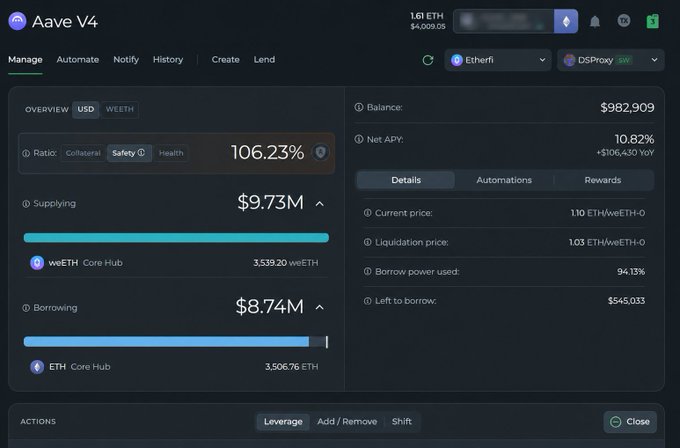Collapse the Borrowing section chevron

click(320, 307)
